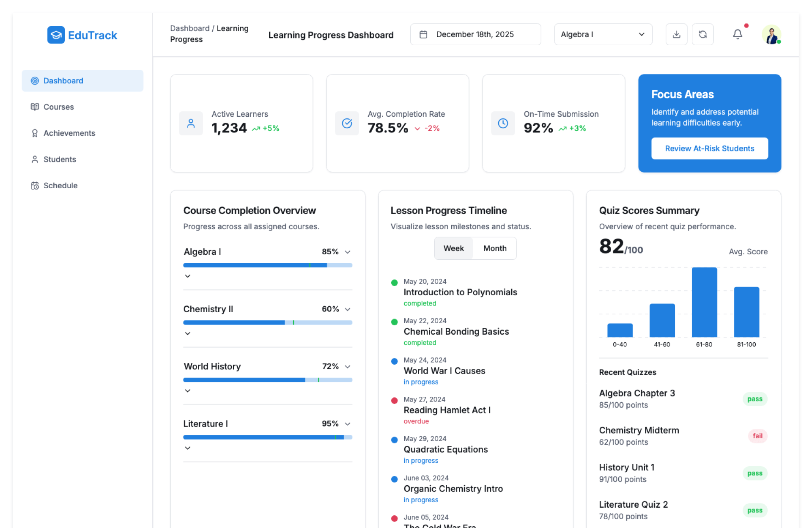Open the December 18th date picker
The width and height of the screenshot is (812, 528).
point(475,34)
